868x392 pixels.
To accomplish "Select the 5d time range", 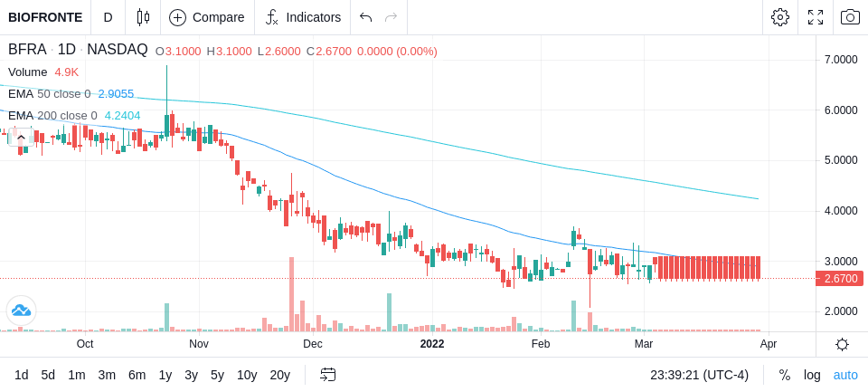I will pos(48,376).
